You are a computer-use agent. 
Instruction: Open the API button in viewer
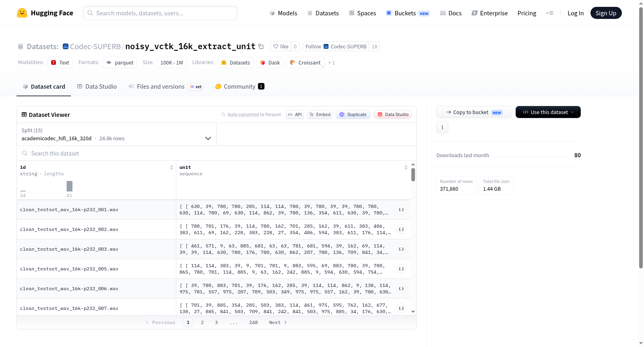tap(295, 114)
